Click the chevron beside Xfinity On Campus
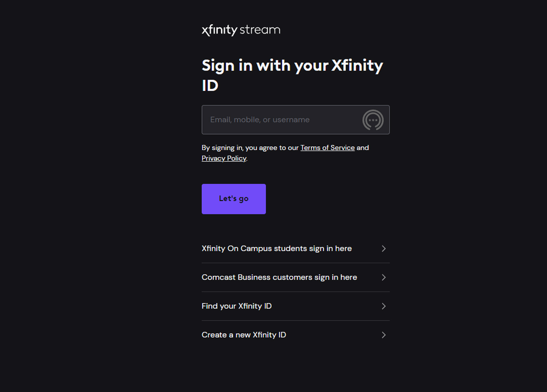 click(x=383, y=249)
